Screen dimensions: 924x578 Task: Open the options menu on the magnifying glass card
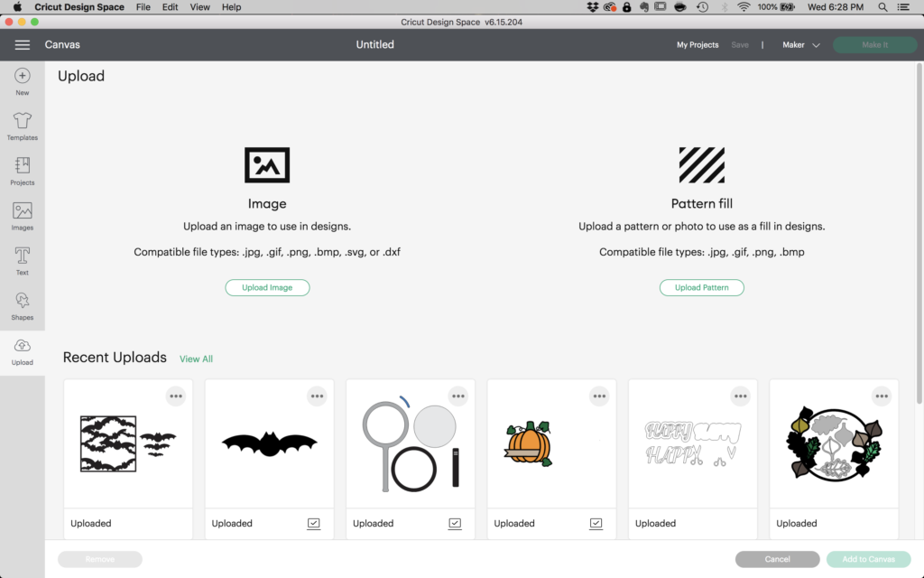tap(458, 396)
